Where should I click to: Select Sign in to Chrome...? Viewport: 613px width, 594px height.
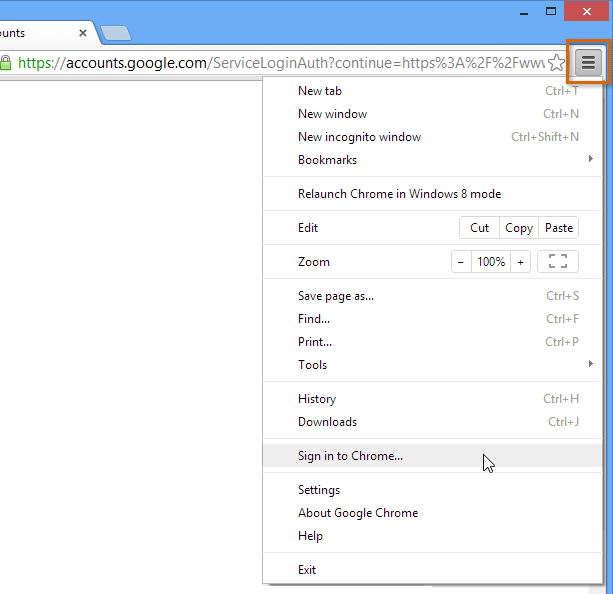pyautogui.click(x=432, y=456)
